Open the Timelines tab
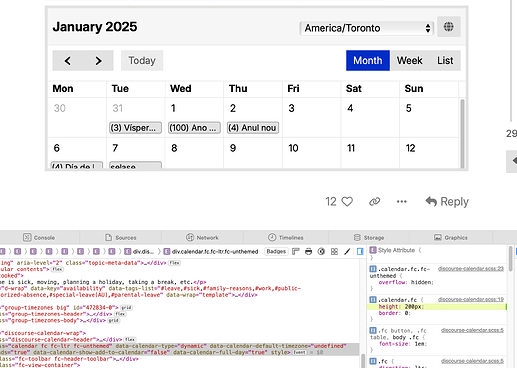517x368 pixels. click(286, 238)
